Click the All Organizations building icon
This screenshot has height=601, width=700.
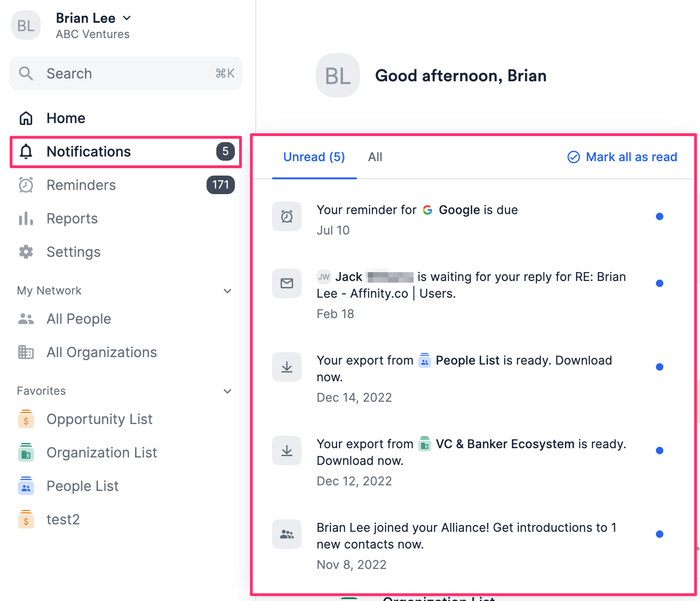click(26, 352)
